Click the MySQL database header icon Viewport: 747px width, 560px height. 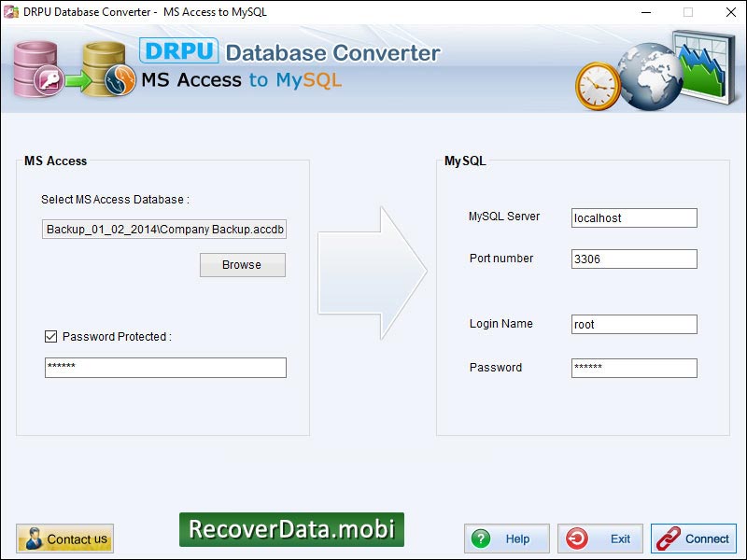[x=108, y=69]
